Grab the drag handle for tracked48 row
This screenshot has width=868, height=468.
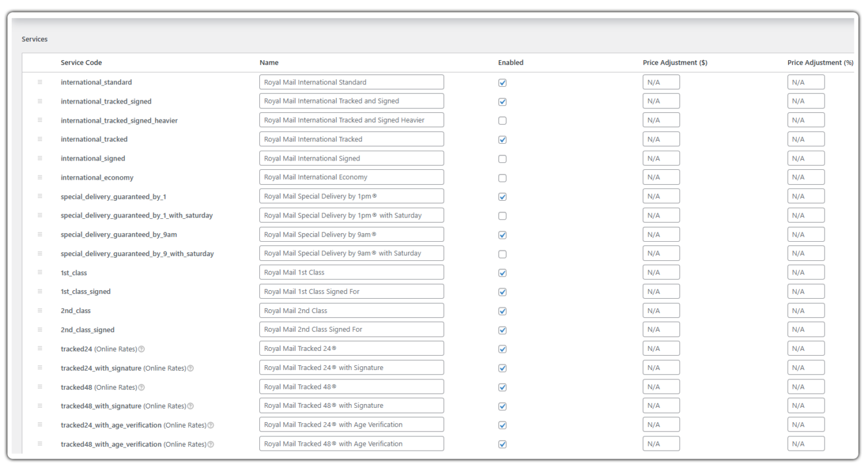coord(40,387)
